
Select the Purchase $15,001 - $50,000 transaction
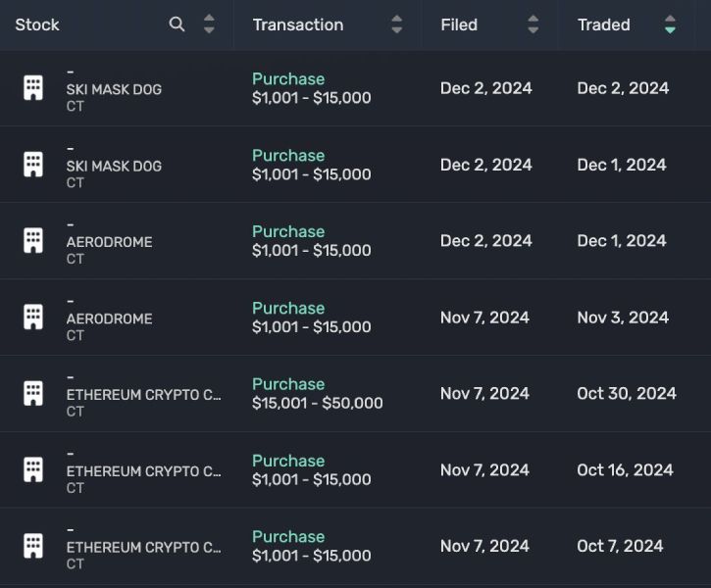[317, 394]
